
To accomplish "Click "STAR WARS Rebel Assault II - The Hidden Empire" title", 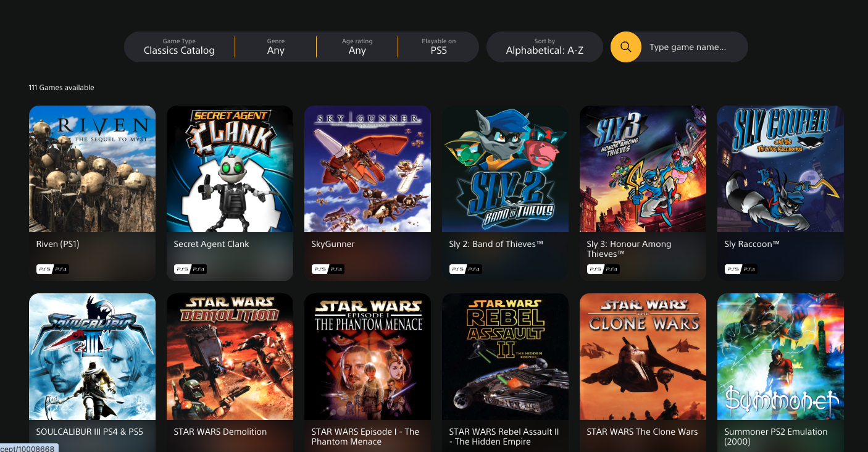I will 504,437.
